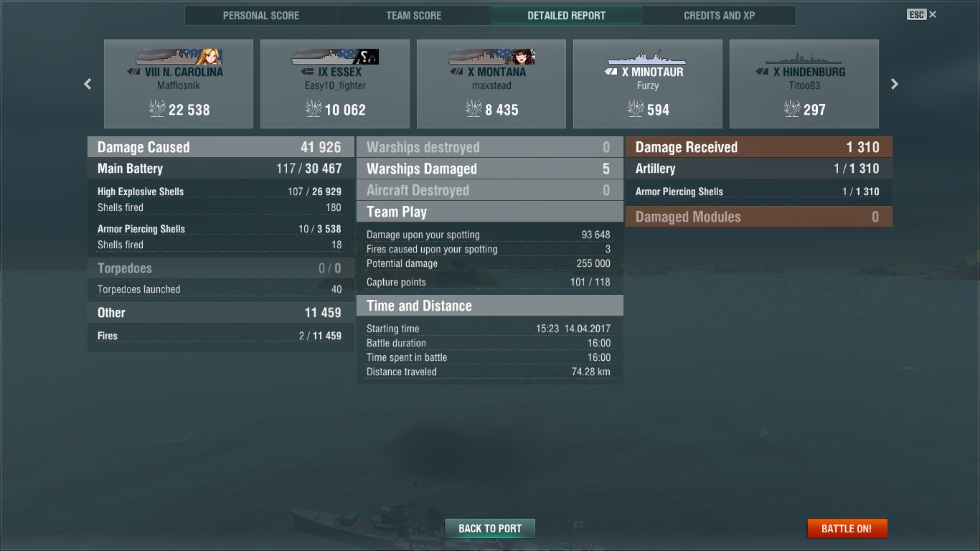
Task: Select the X Hindenburg Titoo83 card
Action: coord(804,84)
